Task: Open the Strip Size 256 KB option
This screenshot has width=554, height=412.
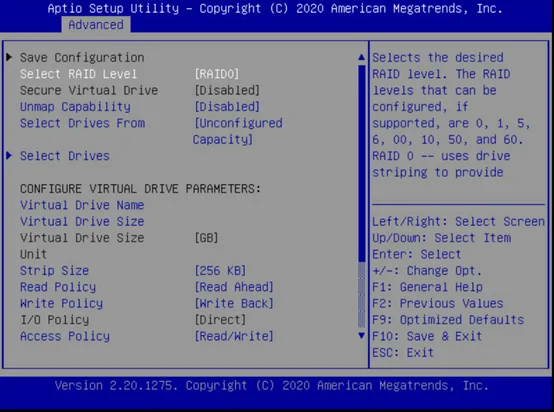Action: (220, 271)
